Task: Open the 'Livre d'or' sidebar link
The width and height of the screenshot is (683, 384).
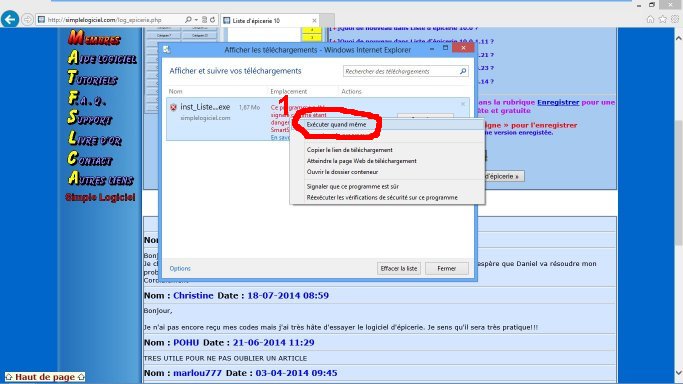Action: point(95,138)
